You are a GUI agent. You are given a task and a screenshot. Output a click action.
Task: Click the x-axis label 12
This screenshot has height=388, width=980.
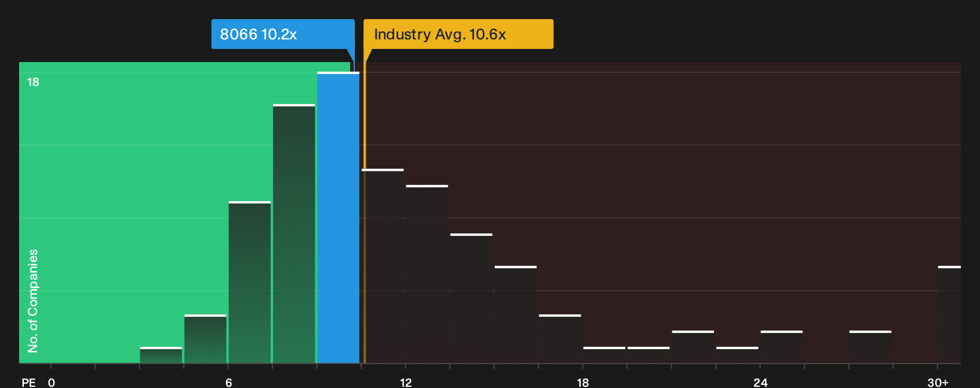tap(406, 382)
